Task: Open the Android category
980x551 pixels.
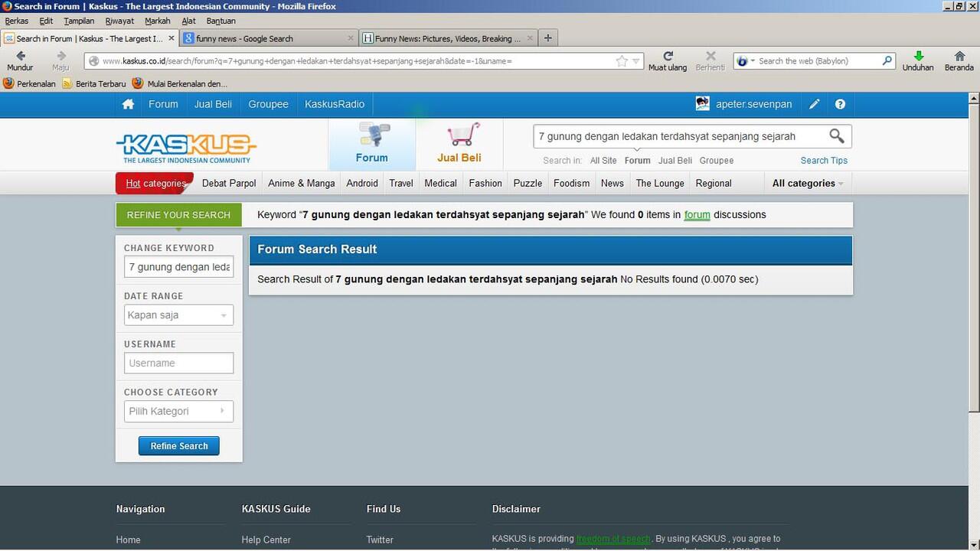Action: pyautogui.click(x=362, y=184)
